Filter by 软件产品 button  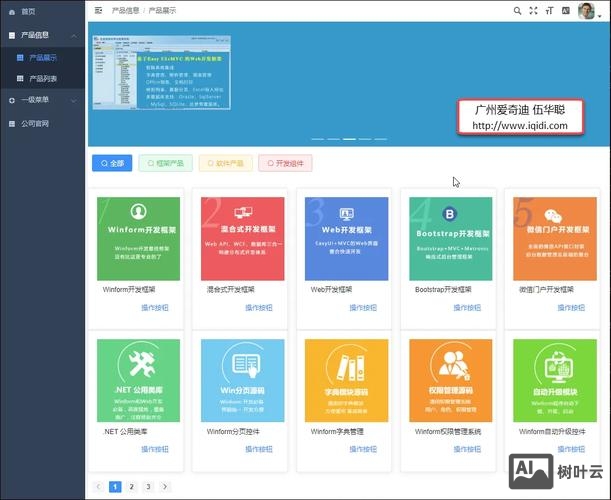pyautogui.click(x=226, y=163)
